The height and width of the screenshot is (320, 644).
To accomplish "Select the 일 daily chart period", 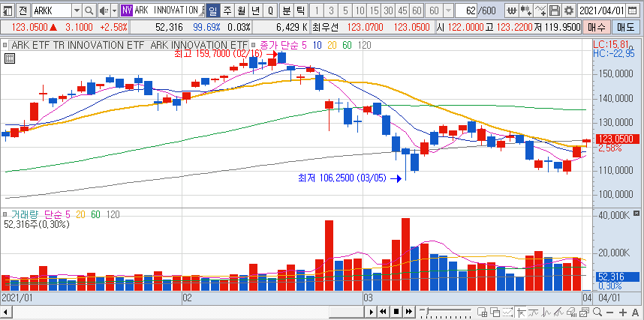I will (x=212, y=10).
